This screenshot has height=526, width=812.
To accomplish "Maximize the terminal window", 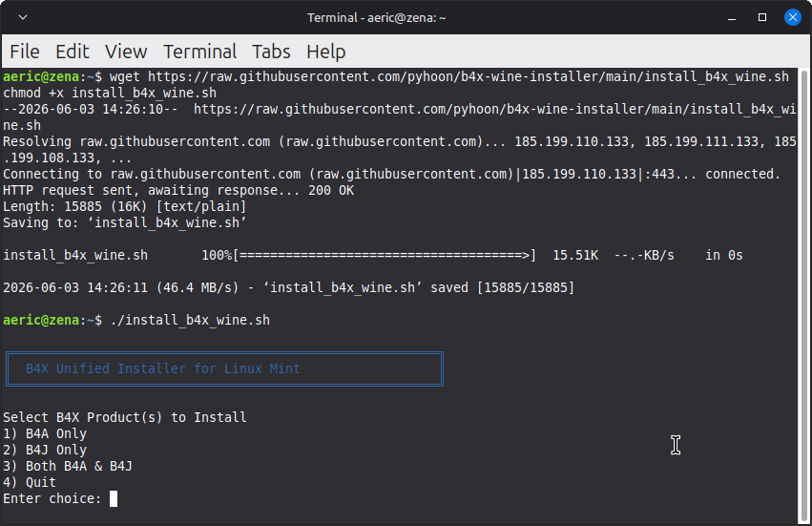I will pos(762,17).
